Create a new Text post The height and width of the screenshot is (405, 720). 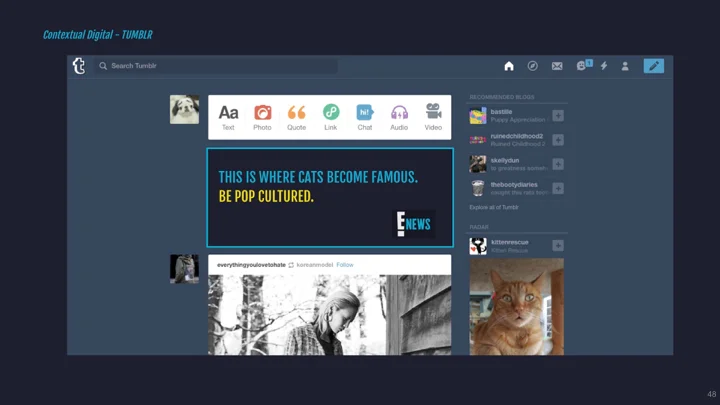point(228,118)
